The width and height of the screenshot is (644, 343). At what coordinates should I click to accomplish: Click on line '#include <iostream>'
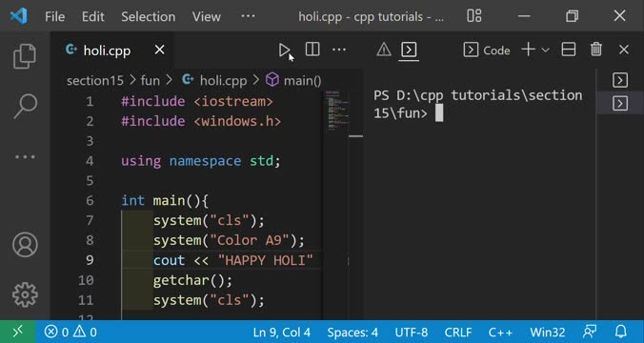[197, 101]
